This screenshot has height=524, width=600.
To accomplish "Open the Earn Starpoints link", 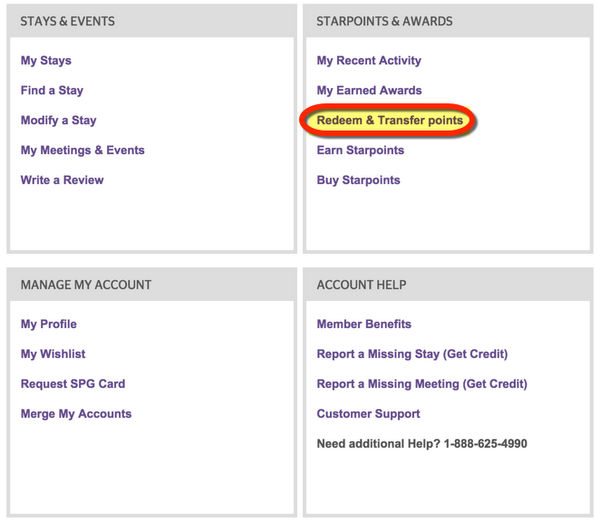I will (360, 150).
